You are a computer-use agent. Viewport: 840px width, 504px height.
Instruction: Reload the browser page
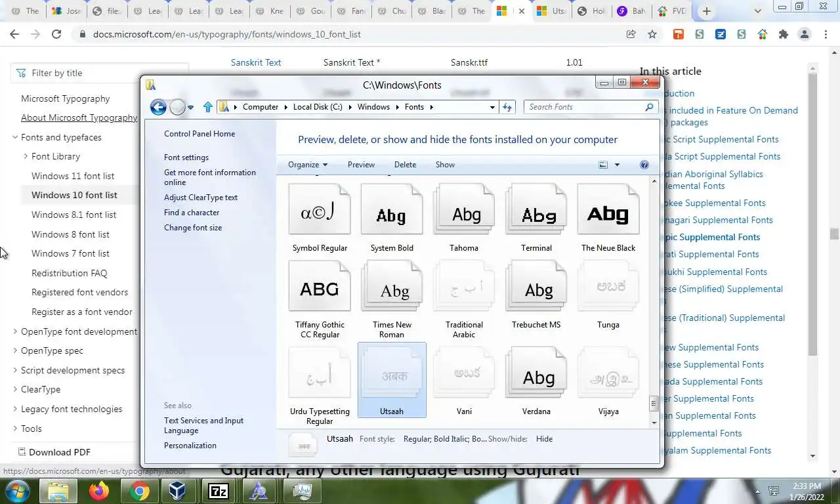tap(56, 34)
